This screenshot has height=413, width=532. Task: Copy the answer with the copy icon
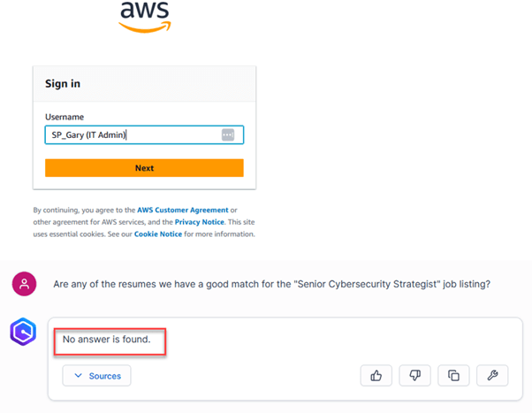click(453, 375)
